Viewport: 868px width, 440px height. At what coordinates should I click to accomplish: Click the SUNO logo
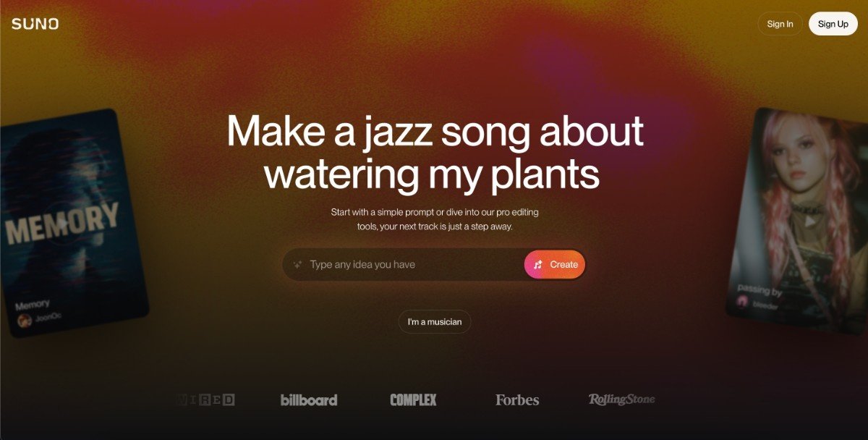tap(35, 24)
